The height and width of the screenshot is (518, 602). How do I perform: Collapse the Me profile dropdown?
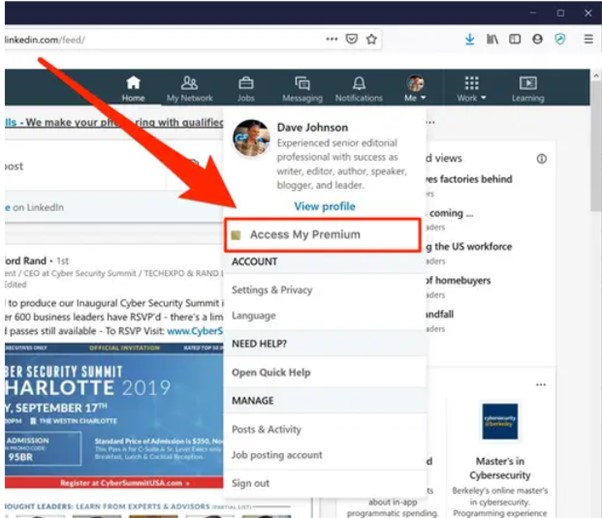coord(416,88)
